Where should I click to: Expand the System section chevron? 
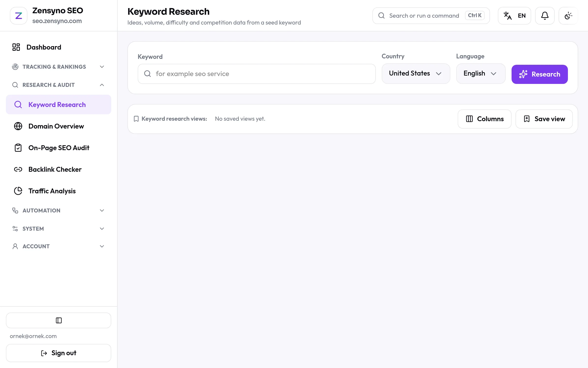tap(102, 229)
